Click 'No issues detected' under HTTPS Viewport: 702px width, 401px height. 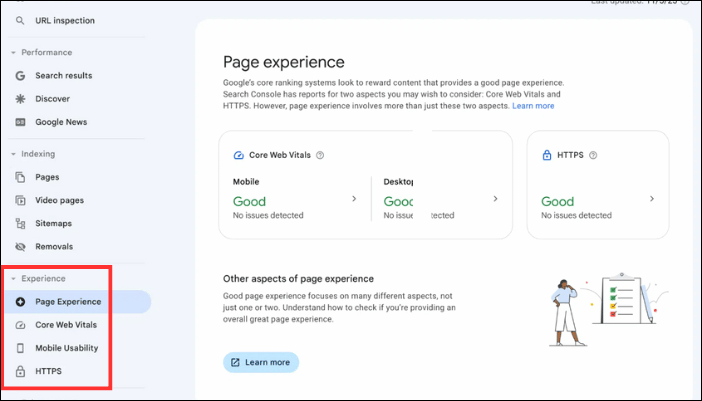[576, 215]
